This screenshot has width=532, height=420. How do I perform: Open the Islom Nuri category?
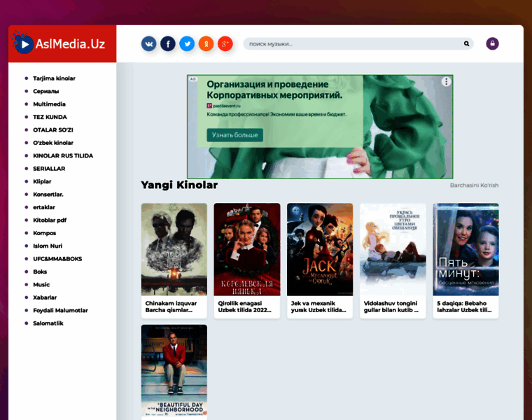point(48,246)
